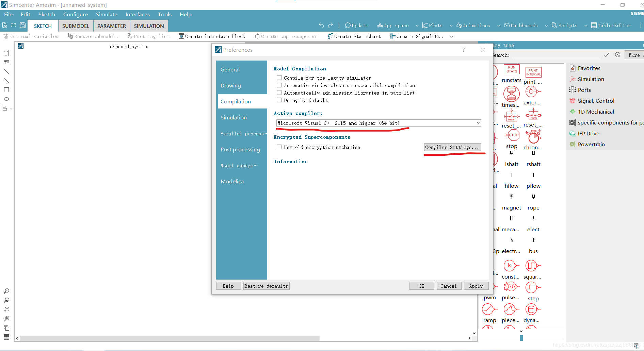Screen dimensions: 644x351
Task: Select the rectangle drawing tool
Action: click(6, 90)
